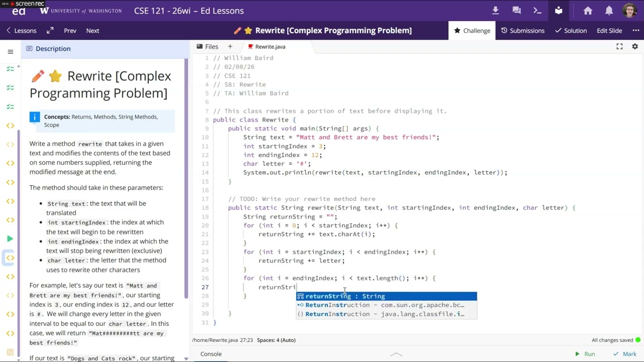Image resolution: width=644 pixels, height=362 pixels.
Task: Go to the Next slide
Action: (93, 31)
